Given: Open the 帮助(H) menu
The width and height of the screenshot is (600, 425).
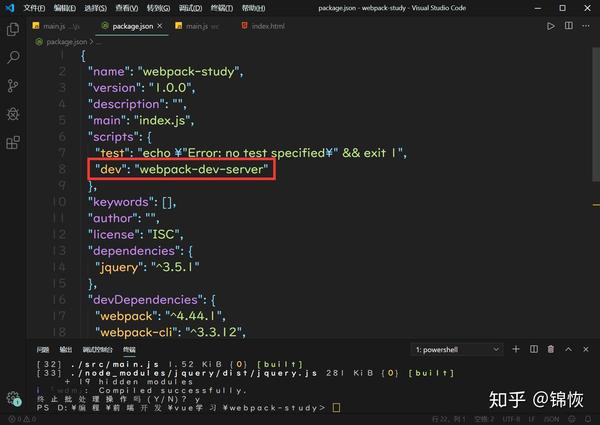Looking at the screenshot, I should (x=253, y=8).
